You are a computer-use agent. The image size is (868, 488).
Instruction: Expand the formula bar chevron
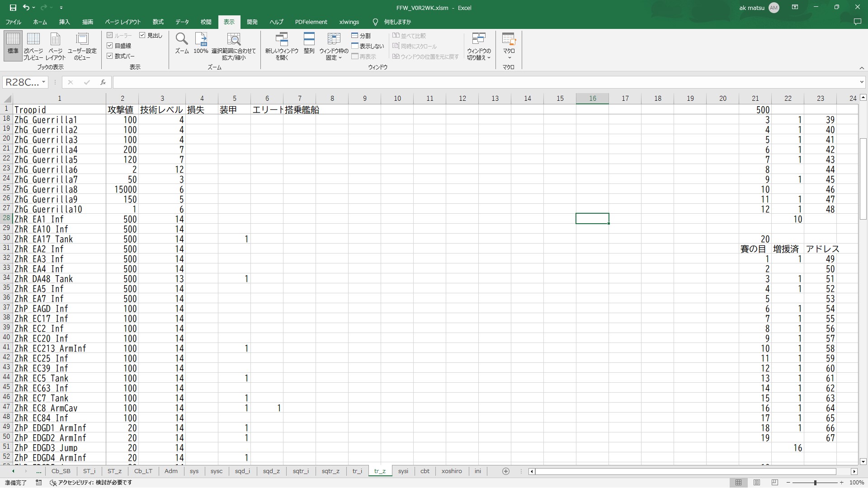[x=862, y=82]
